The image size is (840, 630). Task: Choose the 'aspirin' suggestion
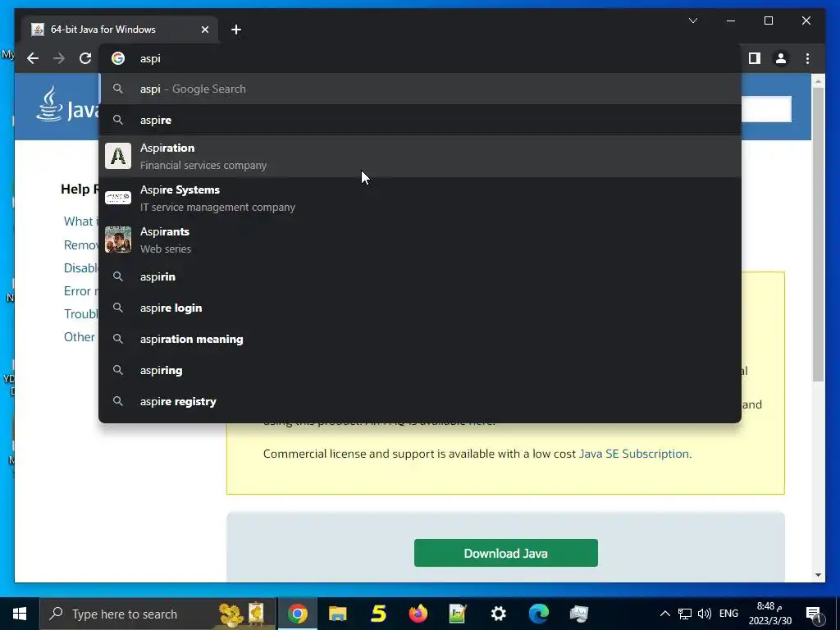click(420, 276)
